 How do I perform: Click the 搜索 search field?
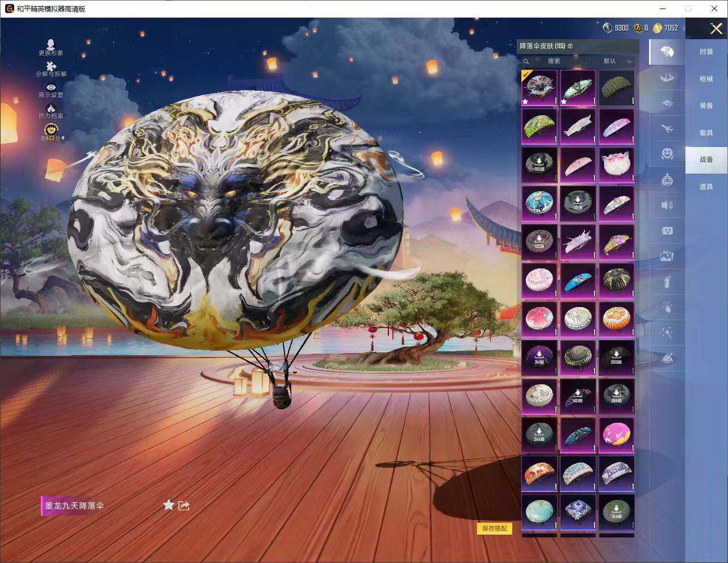pos(554,61)
